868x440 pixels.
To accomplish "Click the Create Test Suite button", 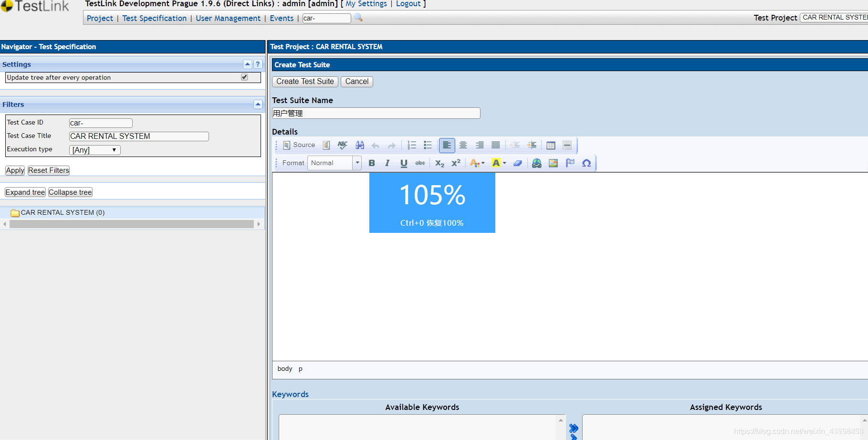I will pyautogui.click(x=305, y=82).
